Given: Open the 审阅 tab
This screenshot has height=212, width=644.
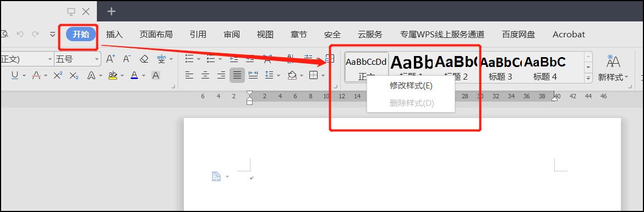Looking at the screenshot, I should [232, 35].
